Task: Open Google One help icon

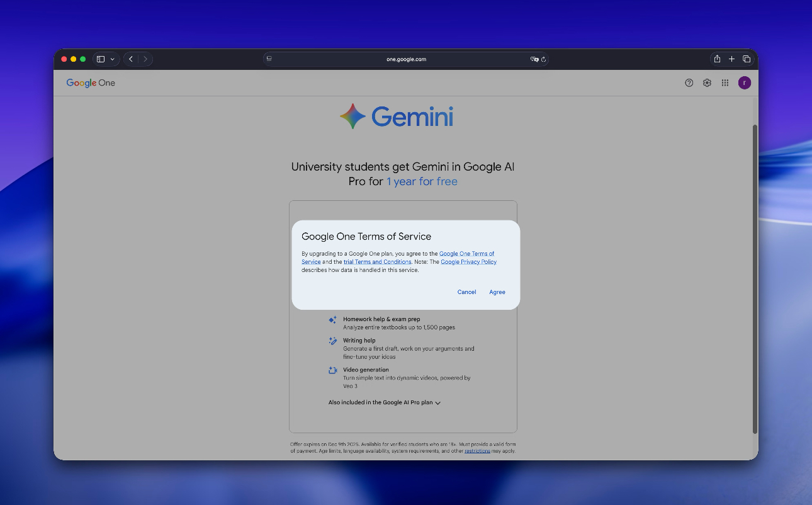Action: click(x=689, y=83)
